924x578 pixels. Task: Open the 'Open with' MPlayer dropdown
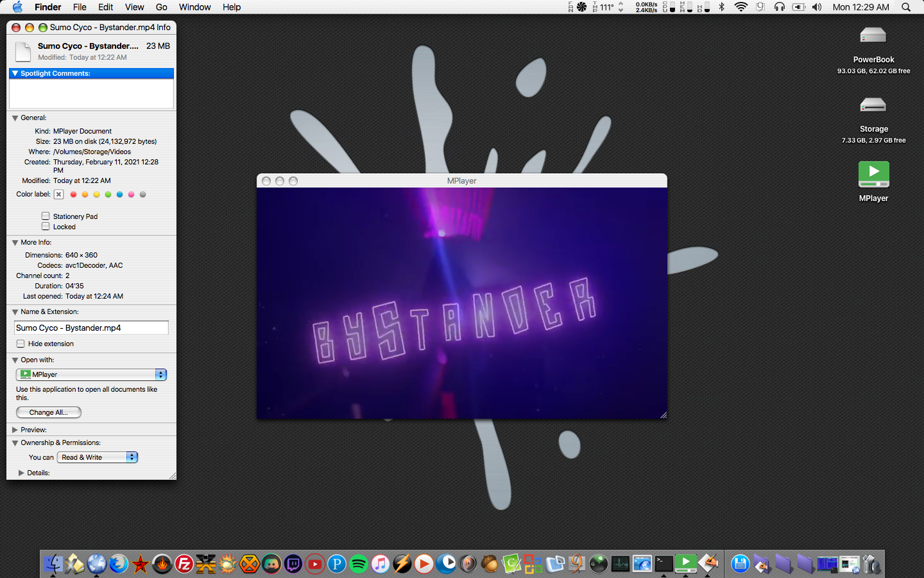click(x=91, y=374)
